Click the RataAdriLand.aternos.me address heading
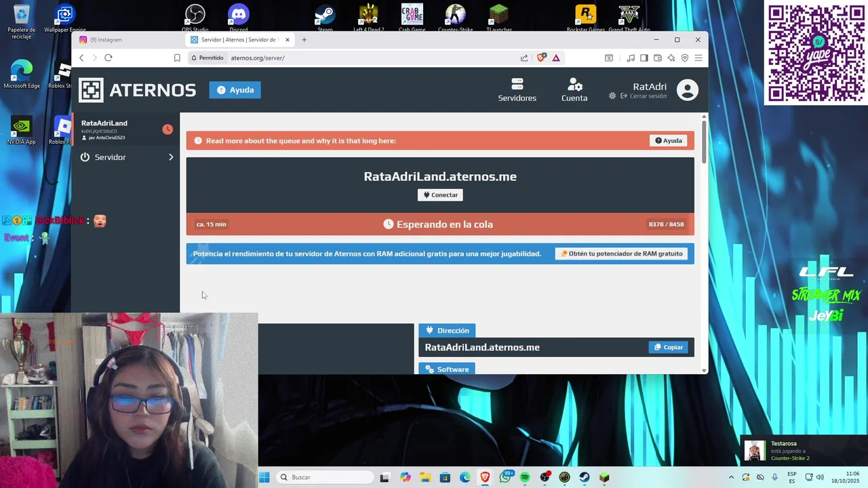Screen dimensions: 868x488 [440, 176]
